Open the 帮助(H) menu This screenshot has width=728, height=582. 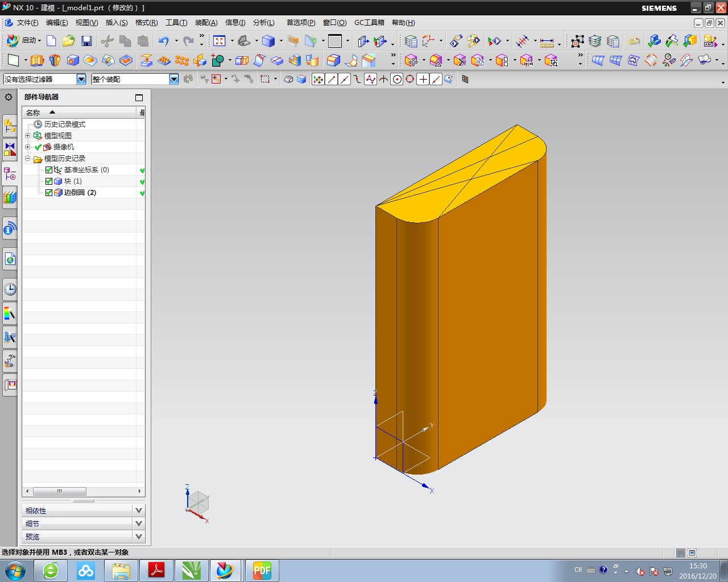(403, 23)
